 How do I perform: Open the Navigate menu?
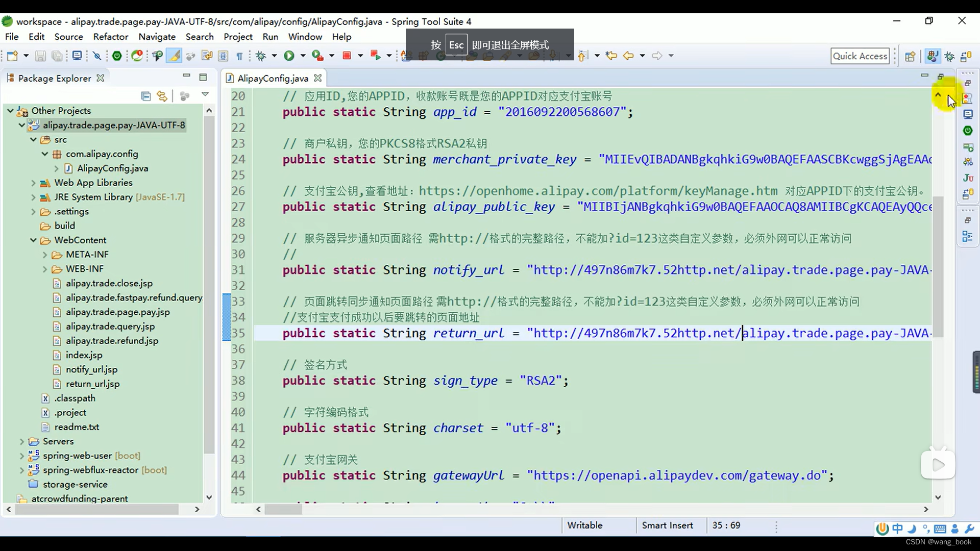pyautogui.click(x=157, y=37)
